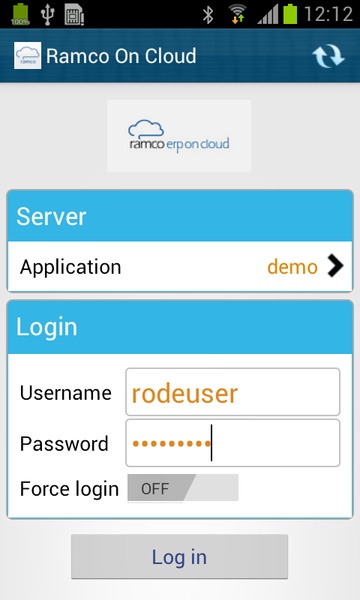Tap the Login section header
360x600 pixels.
180,328
